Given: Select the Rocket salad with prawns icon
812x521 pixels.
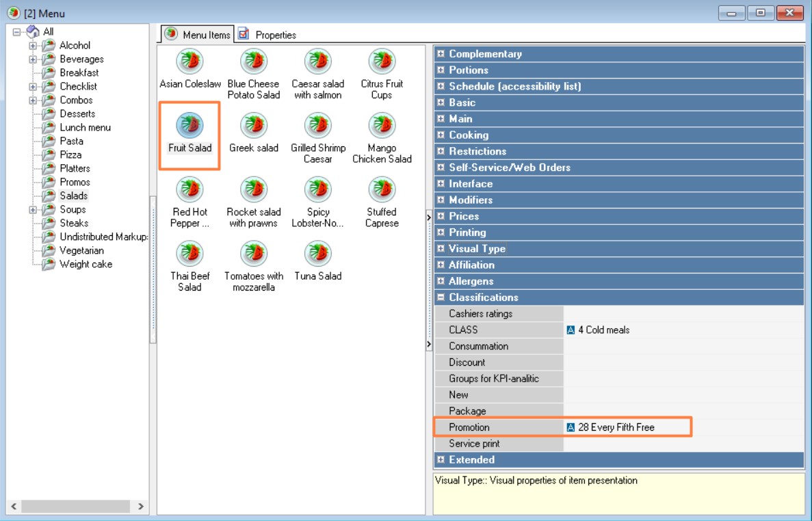Looking at the screenshot, I should pos(254,190).
